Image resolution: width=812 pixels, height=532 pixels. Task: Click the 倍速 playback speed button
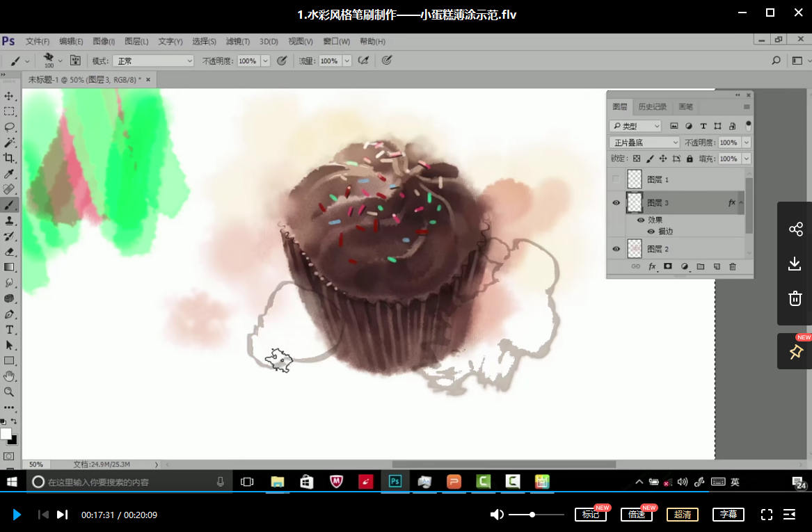(636, 515)
